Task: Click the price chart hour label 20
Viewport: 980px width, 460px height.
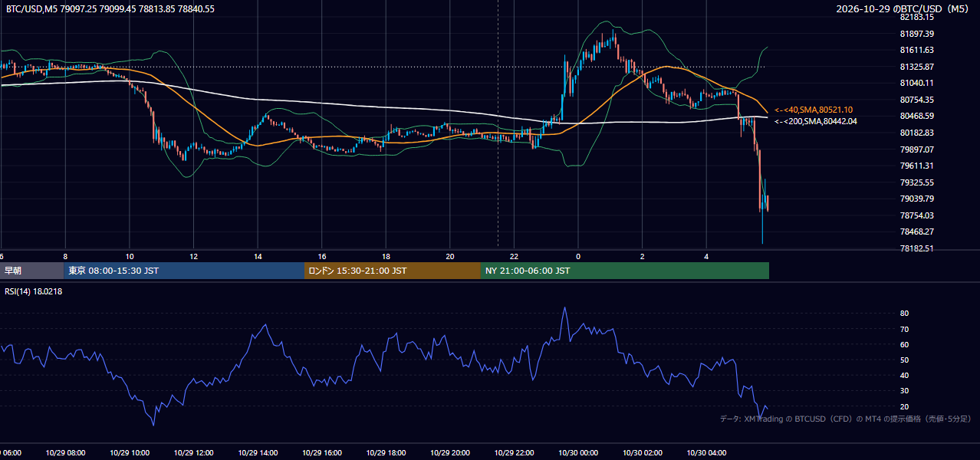Action: point(450,256)
